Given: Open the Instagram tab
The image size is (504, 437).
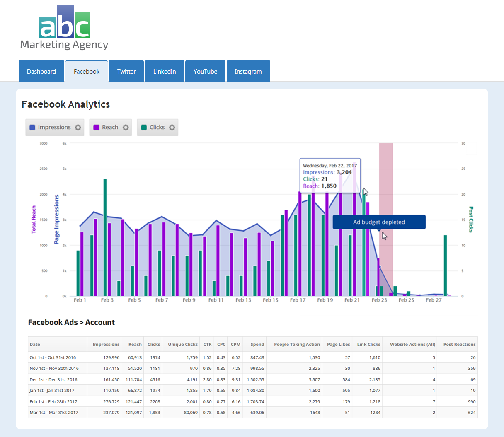Looking at the screenshot, I should pos(248,72).
